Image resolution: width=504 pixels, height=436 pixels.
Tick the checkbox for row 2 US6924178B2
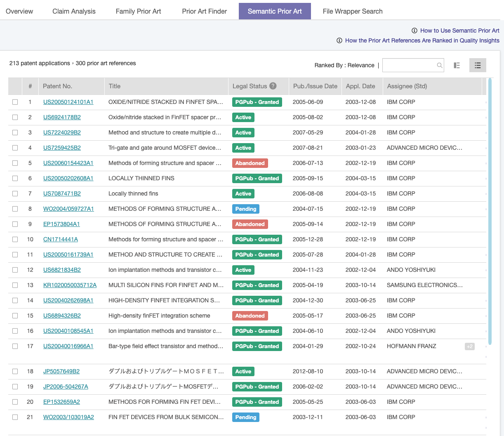pyautogui.click(x=15, y=117)
